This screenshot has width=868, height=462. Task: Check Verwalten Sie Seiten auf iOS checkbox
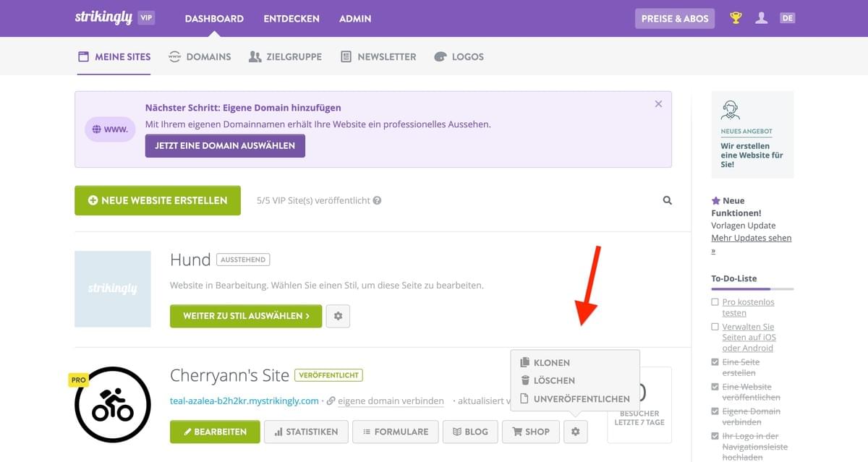tap(715, 327)
